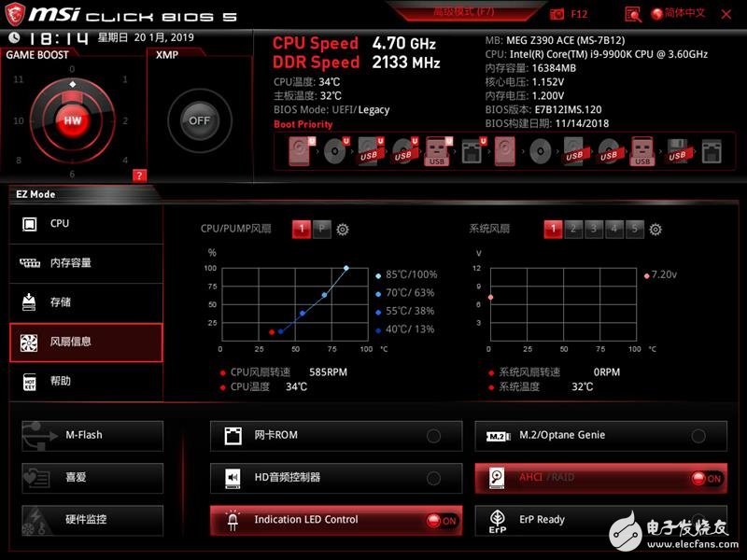The width and height of the screenshot is (747, 560).
Task: Close the BIOS with the X
Action: click(x=726, y=14)
